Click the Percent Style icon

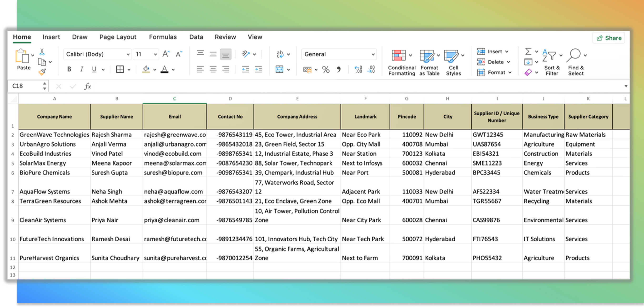click(x=326, y=69)
